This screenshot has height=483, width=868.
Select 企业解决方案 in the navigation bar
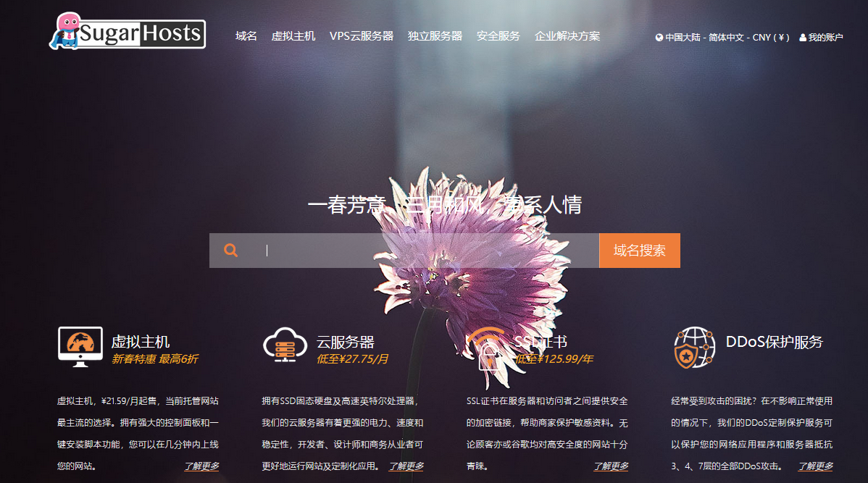(x=567, y=36)
